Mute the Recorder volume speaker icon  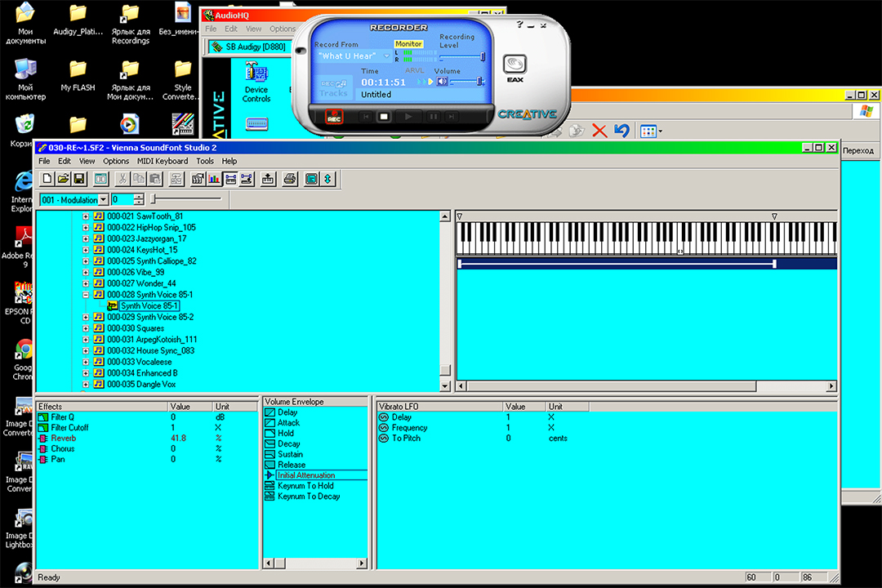click(442, 82)
